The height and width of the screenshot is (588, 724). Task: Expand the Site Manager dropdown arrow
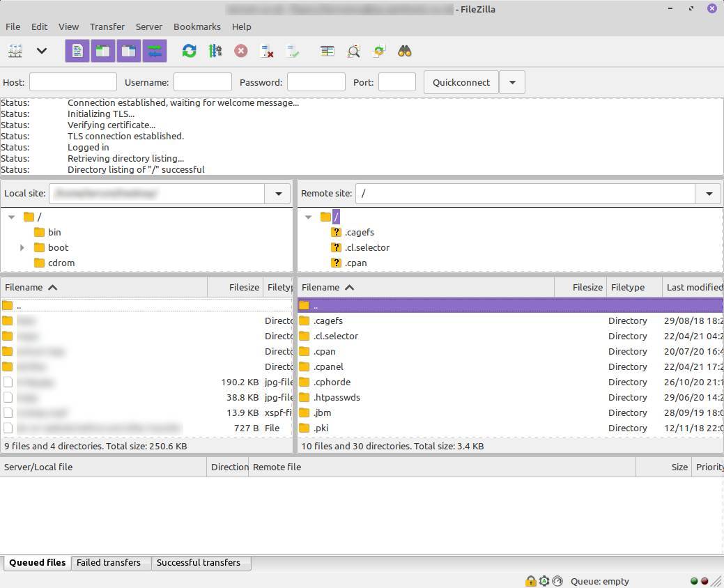(x=42, y=51)
